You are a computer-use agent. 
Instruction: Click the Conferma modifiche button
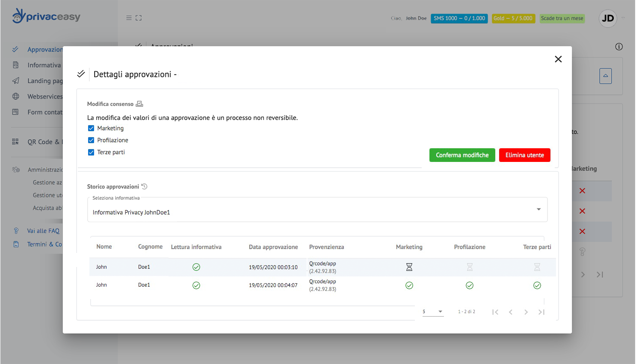pyautogui.click(x=462, y=155)
